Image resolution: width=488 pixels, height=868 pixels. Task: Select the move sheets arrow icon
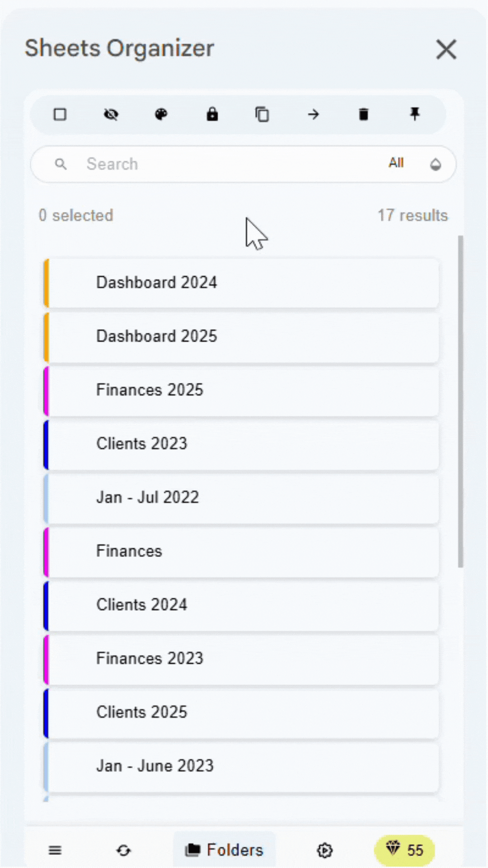coord(313,114)
